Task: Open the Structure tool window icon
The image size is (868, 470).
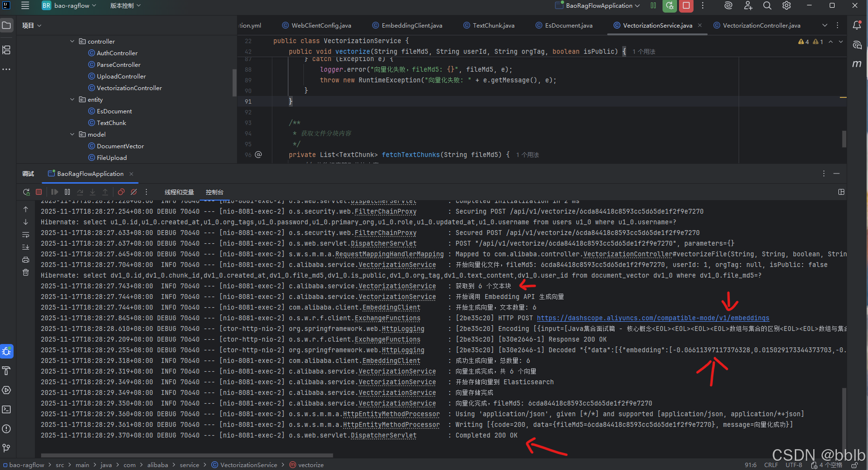Action: [6, 50]
